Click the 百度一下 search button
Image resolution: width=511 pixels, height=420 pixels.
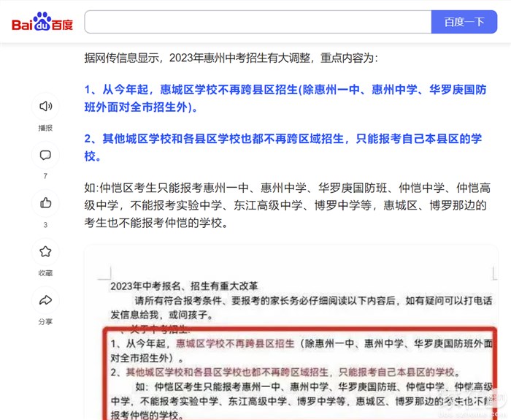click(464, 22)
